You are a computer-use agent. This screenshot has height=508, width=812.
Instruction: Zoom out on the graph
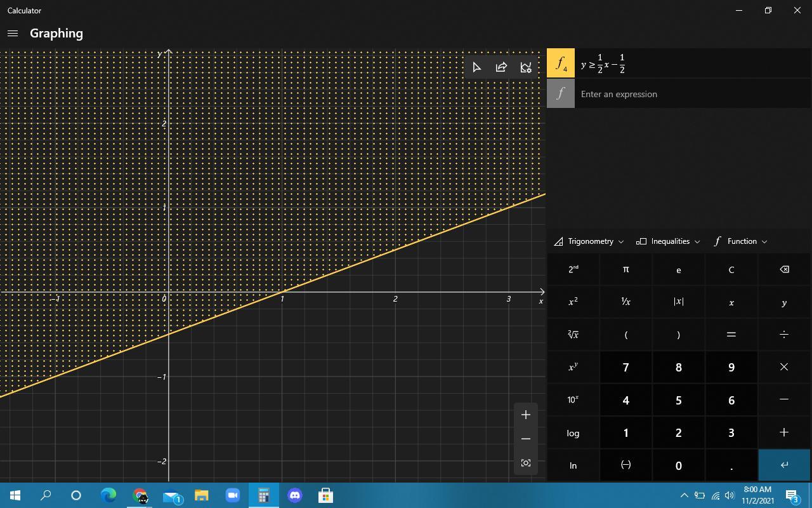click(x=526, y=439)
